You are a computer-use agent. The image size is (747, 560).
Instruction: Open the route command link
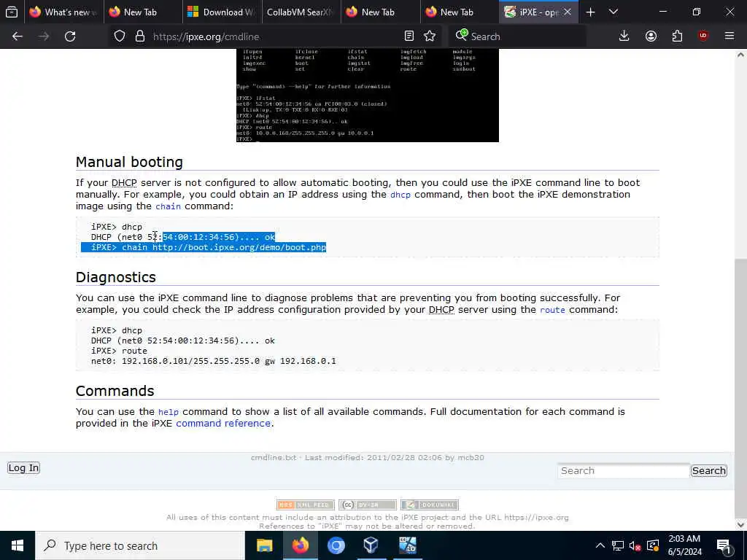coord(552,310)
